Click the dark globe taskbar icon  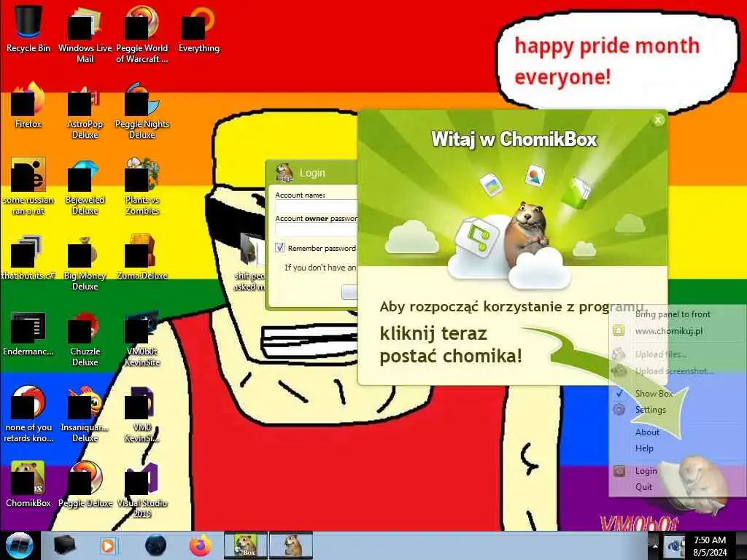tap(156, 545)
